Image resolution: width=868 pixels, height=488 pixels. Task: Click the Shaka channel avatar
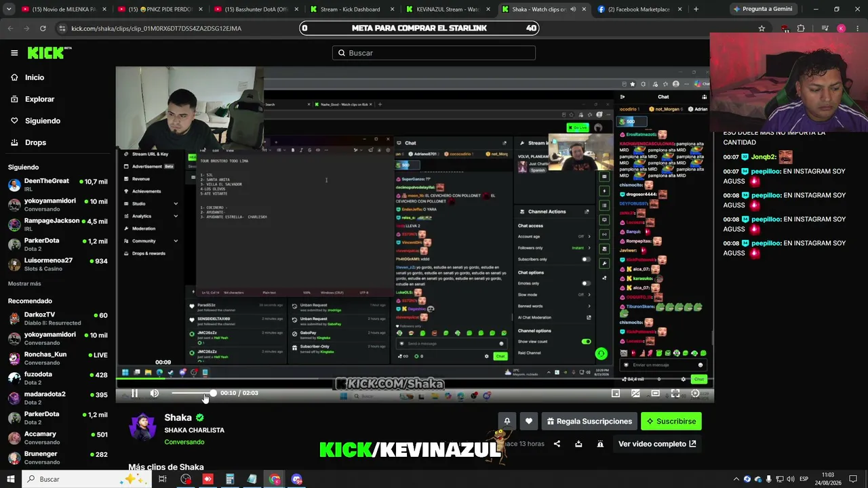click(x=142, y=427)
